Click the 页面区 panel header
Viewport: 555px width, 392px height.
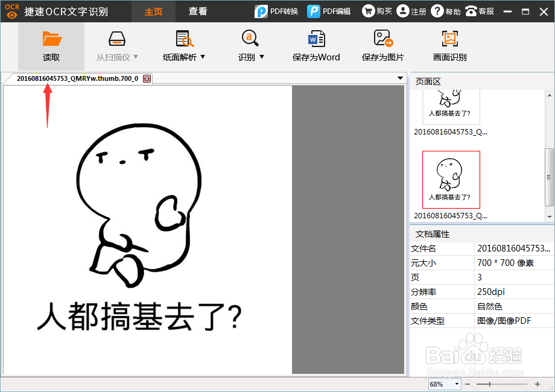[428, 82]
